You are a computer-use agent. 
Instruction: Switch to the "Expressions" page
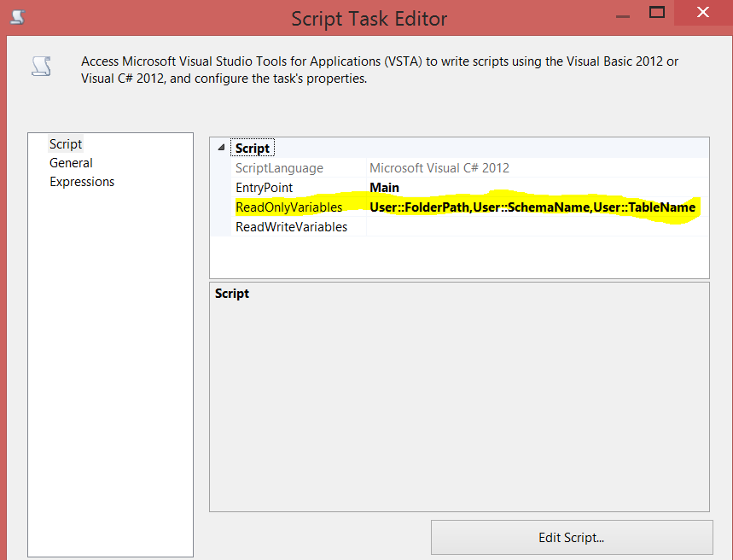click(82, 181)
